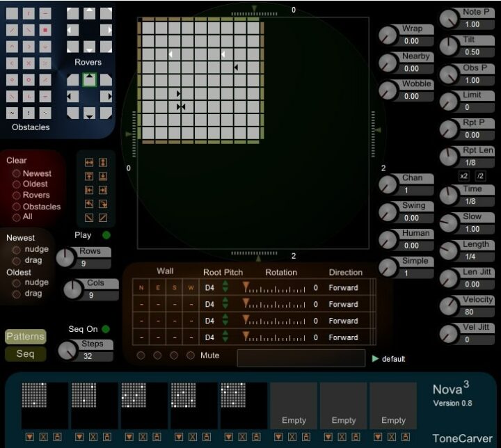Click the Velocity knob

[x=449, y=305]
